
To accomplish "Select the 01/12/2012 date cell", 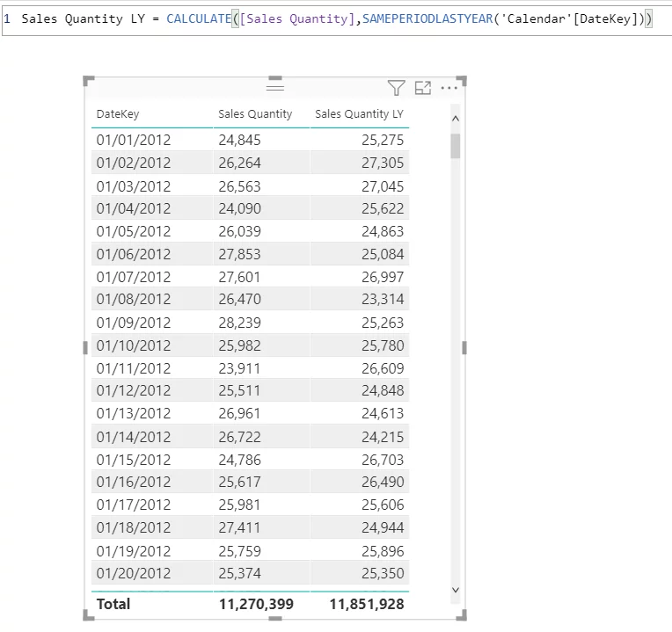I will pyautogui.click(x=134, y=390).
